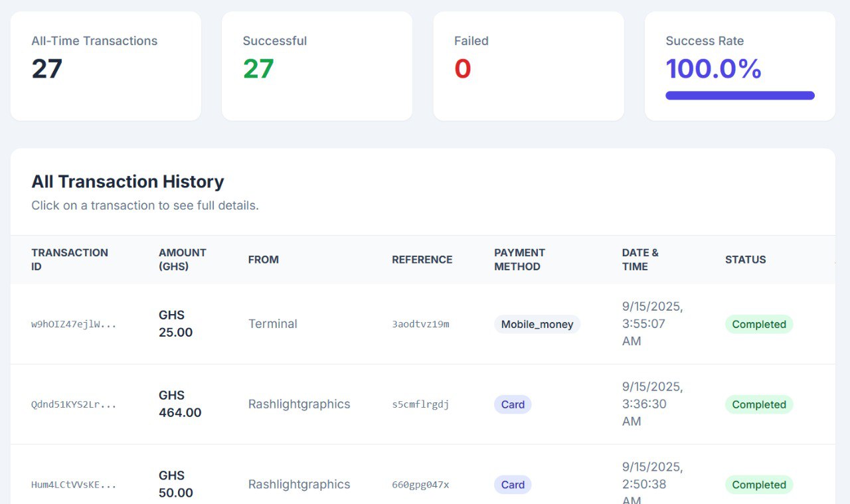Sort by Amount (GHS) column header

click(x=182, y=260)
